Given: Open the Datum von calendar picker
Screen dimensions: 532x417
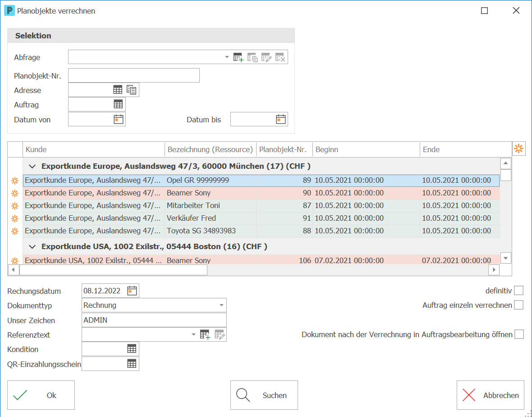Looking at the screenshot, I should tap(119, 119).
